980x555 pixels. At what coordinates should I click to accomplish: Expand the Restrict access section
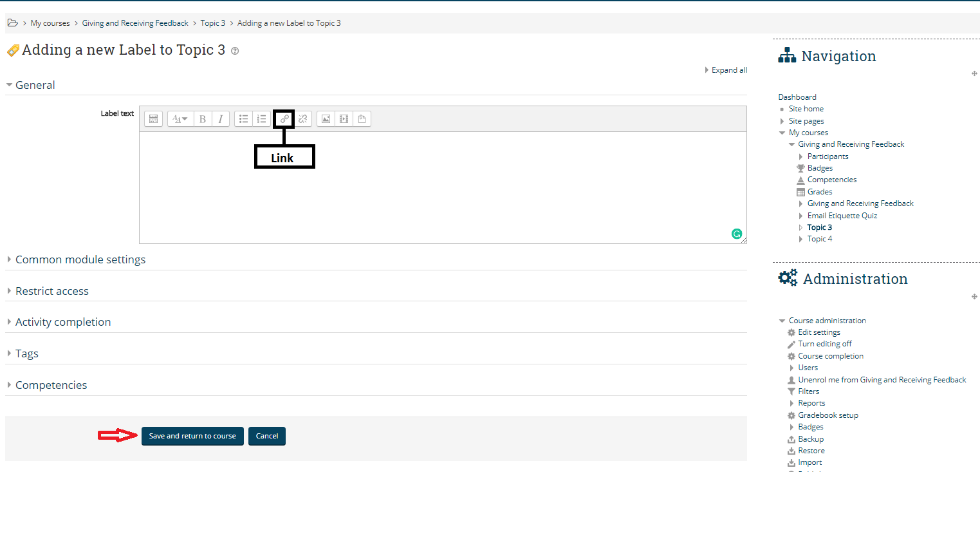click(52, 291)
